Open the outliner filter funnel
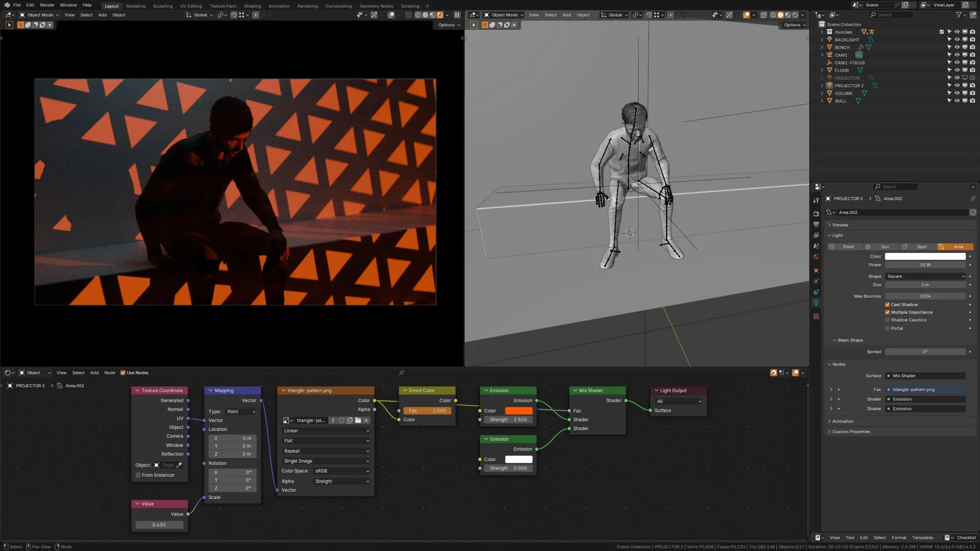Viewport: 980px width, 551px height. point(959,15)
